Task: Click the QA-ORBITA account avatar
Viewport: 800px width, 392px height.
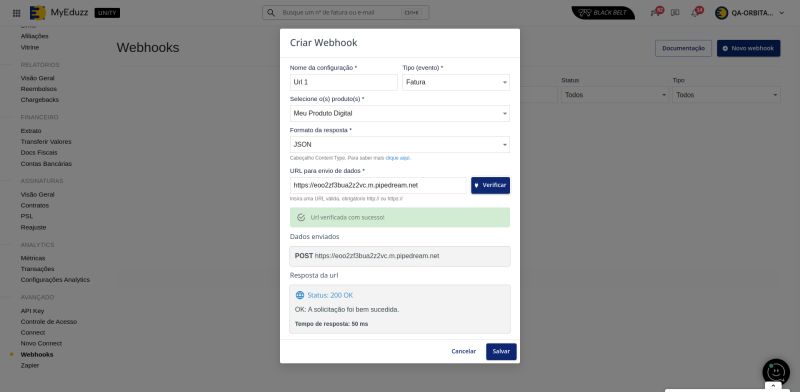Action: (x=721, y=13)
